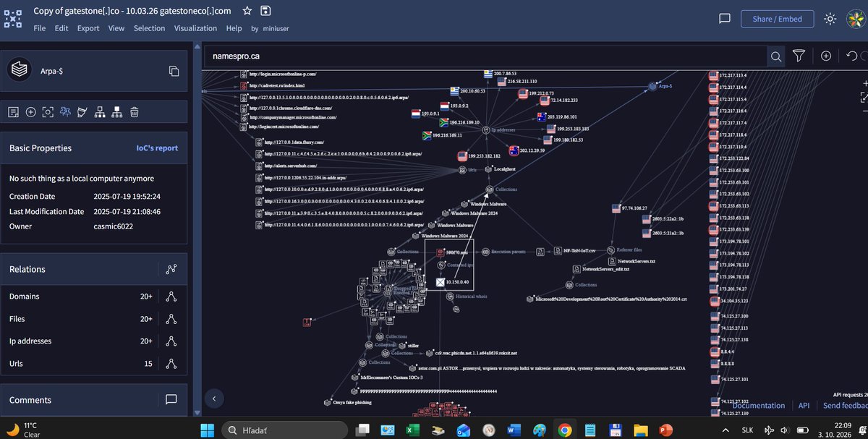Image resolution: width=868 pixels, height=439 pixels.
Task: Click the Relations graph summary icon
Action: [x=171, y=269]
